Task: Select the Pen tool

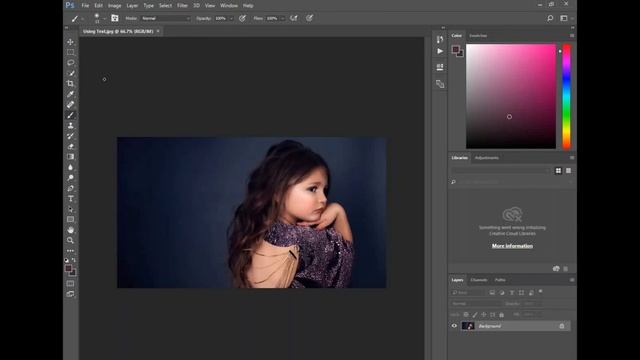Action: pyautogui.click(x=70, y=188)
